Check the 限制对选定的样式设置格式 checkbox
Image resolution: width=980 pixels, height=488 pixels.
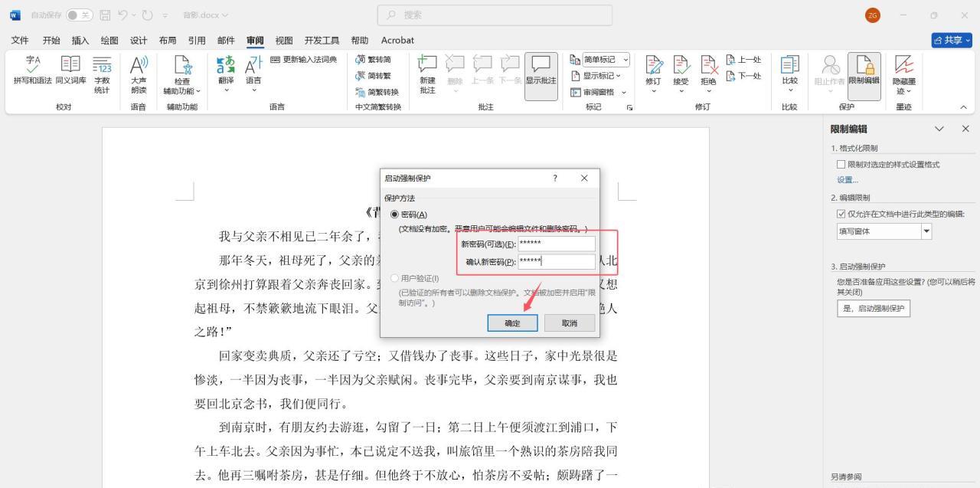point(840,163)
